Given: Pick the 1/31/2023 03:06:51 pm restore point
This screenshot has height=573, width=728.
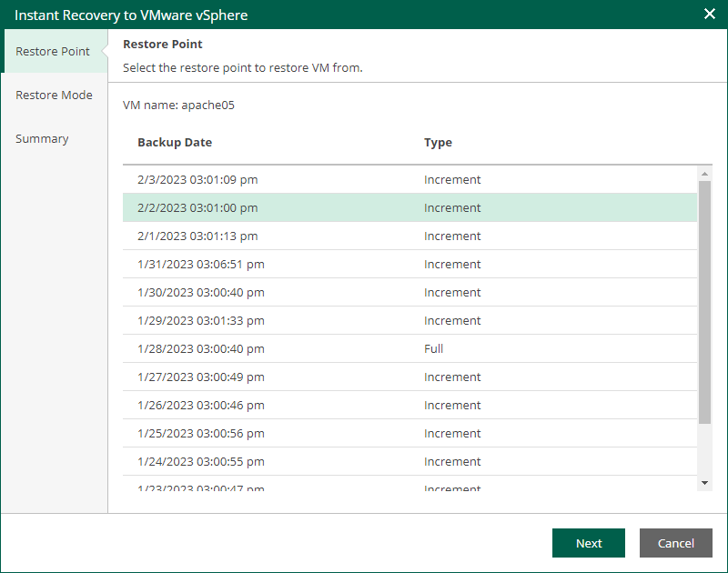Looking at the screenshot, I should click(201, 265).
